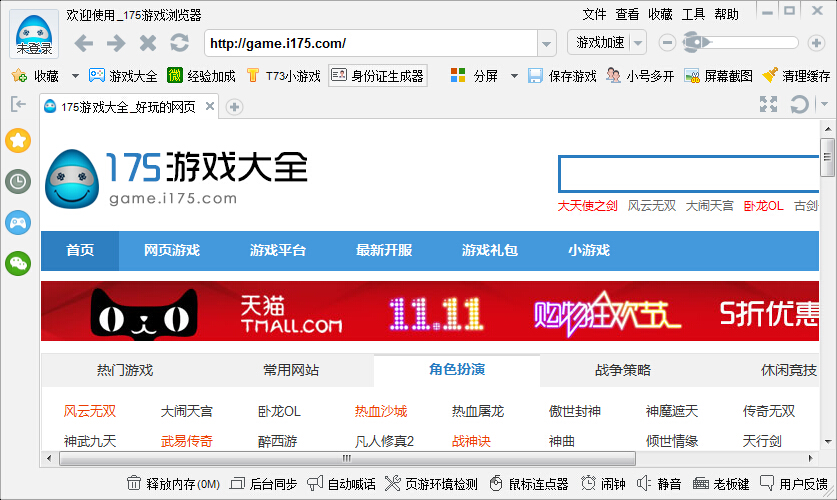This screenshot has width=837, height=500.
Task: Click the gamepad icon in sidebar
Action: tap(18, 222)
